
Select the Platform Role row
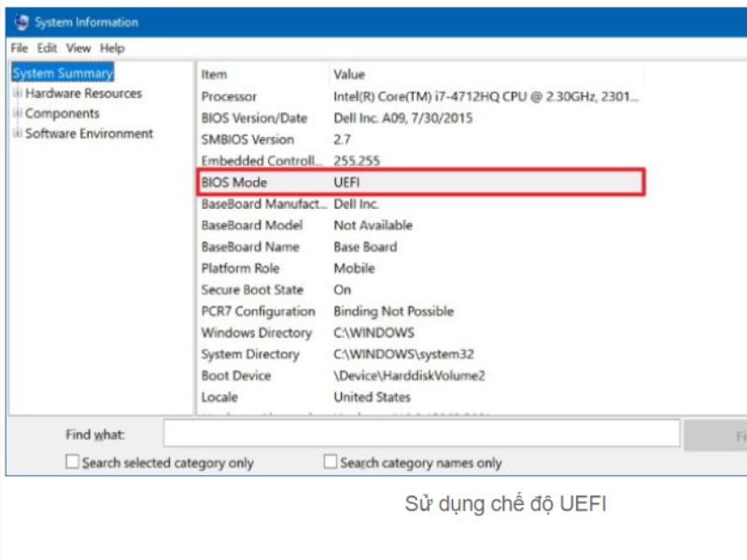point(421,268)
